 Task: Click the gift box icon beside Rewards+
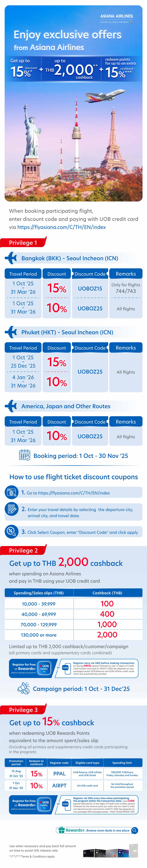click(x=61, y=830)
